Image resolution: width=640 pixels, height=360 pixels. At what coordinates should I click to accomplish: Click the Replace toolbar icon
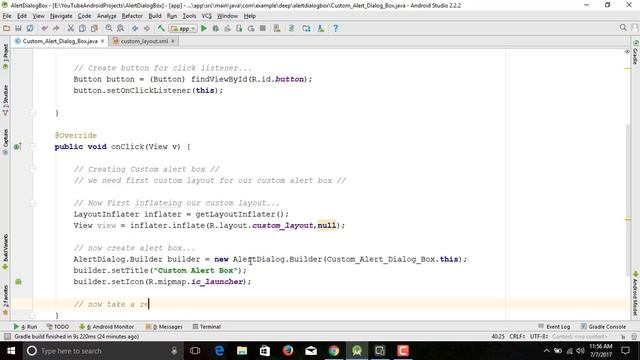[120, 28]
